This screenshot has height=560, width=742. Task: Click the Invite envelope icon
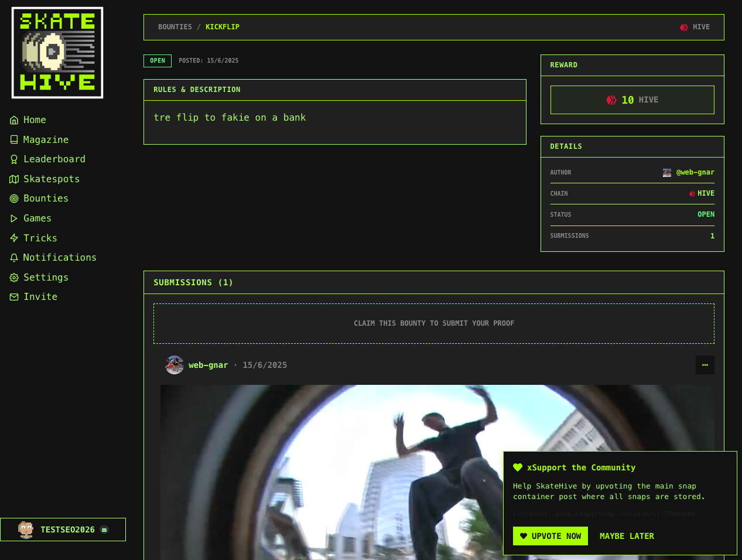coord(14,297)
